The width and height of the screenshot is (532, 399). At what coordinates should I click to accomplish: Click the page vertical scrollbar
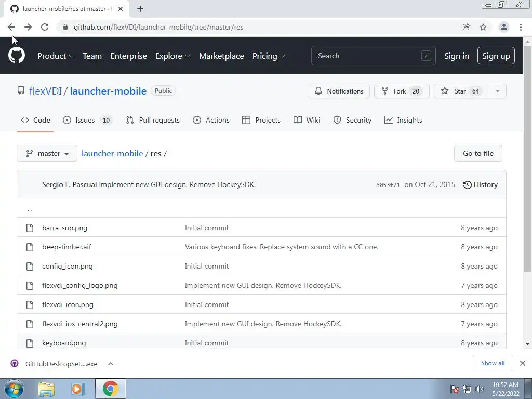pos(527,159)
